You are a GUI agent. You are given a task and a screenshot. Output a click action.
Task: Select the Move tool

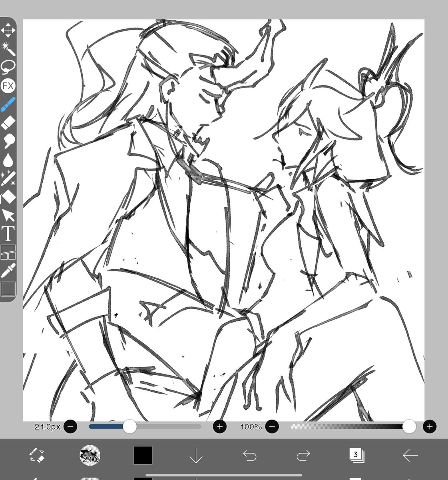[x=9, y=30]
